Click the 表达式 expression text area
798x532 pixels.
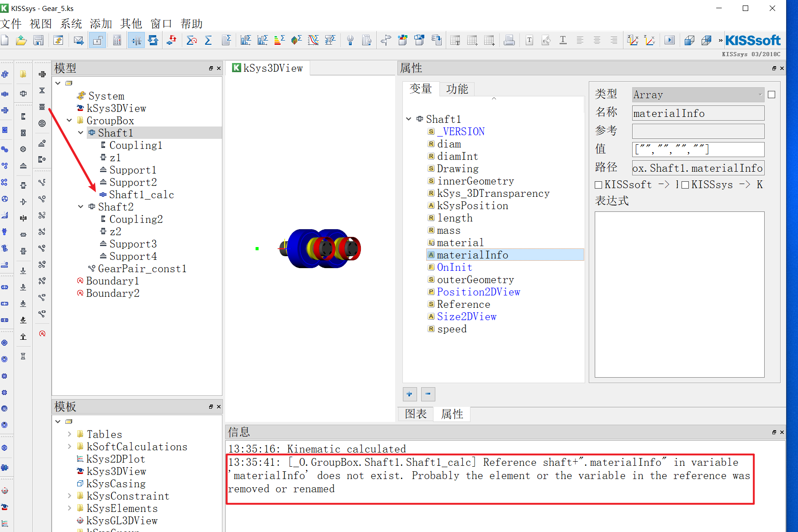(679, 294)
